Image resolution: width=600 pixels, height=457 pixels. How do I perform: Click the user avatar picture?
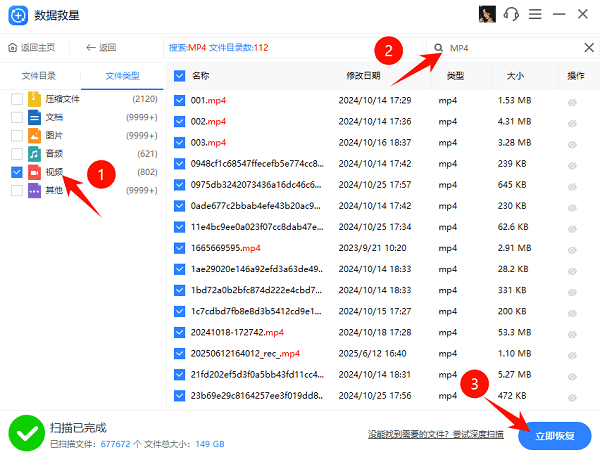(487, 15)
